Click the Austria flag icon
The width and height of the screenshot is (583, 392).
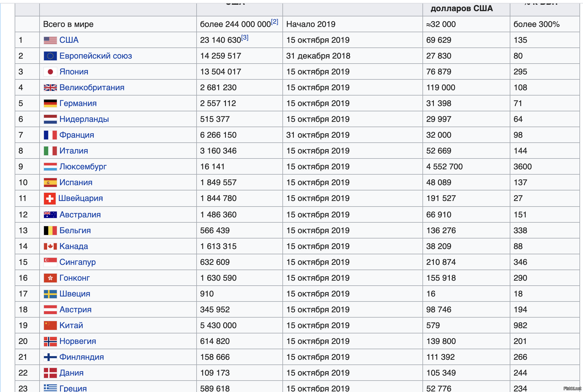(x=50, y=310)
